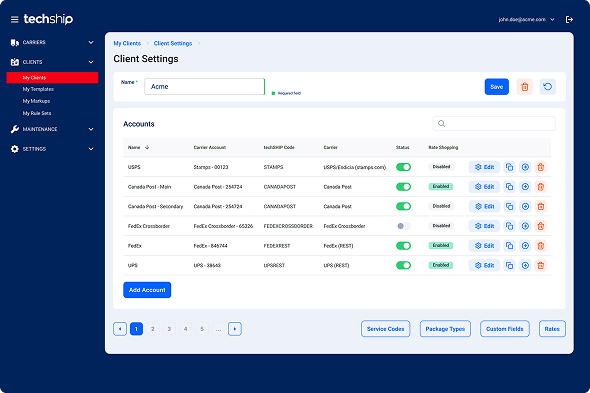The width and height of the screenshot is (590, 393).
Task: Delete the USPS account
Action: pyautogui.click(x=541, y=167)
